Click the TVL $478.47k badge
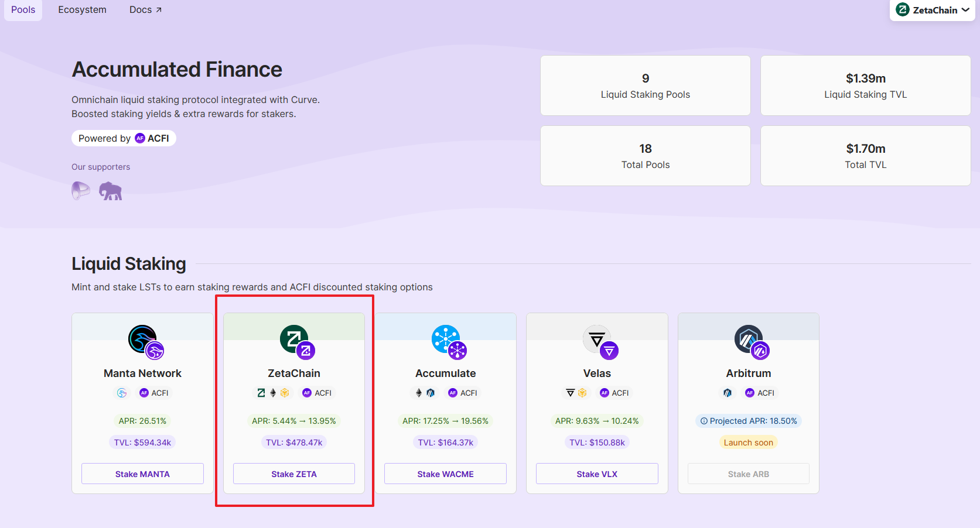Viewport: 980px width, 528px height. click(x=294, y=443)
